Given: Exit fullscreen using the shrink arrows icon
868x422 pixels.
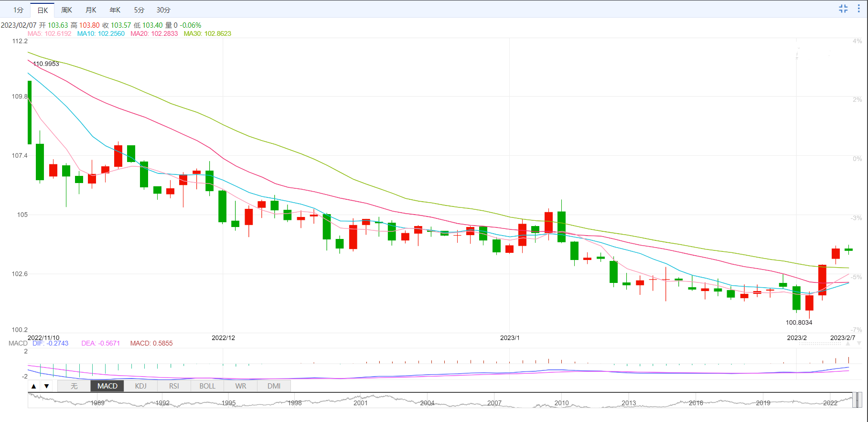Looking at the screenshot, I should pos(843,9).
